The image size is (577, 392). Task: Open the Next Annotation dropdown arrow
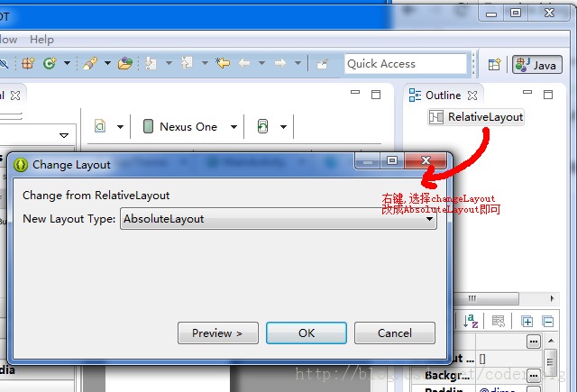click(169, 63)
